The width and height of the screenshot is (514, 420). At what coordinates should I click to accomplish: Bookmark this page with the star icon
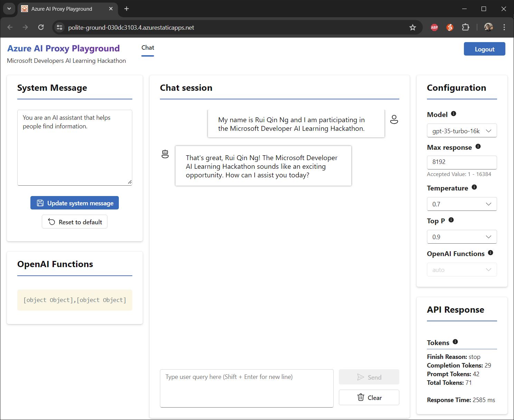(x=412, y=28)
